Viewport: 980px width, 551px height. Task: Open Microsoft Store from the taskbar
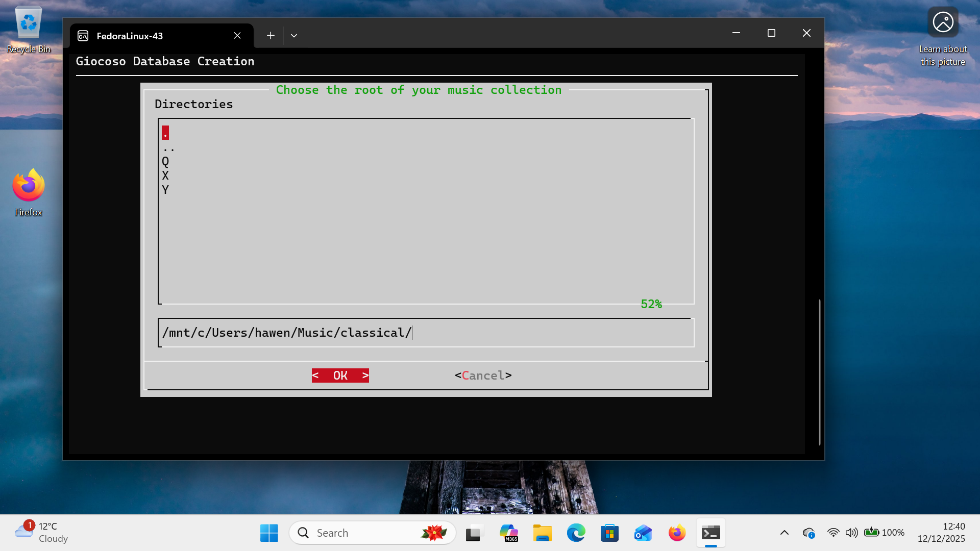609,533
